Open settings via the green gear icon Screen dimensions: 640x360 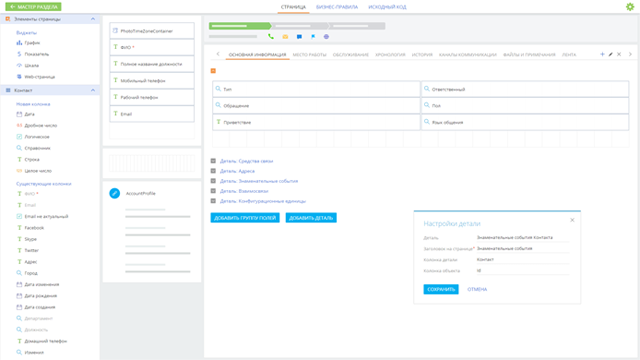coord(630,7)
